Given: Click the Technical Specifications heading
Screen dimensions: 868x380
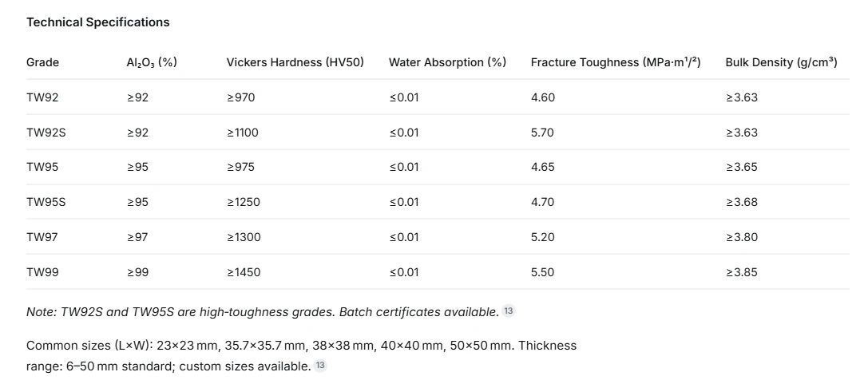Looking at the screenshot, I should [x=98, y=22].
